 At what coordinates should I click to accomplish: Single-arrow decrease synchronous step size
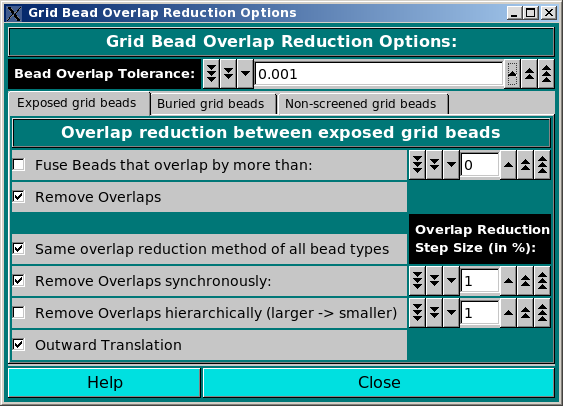pos(451,281)
